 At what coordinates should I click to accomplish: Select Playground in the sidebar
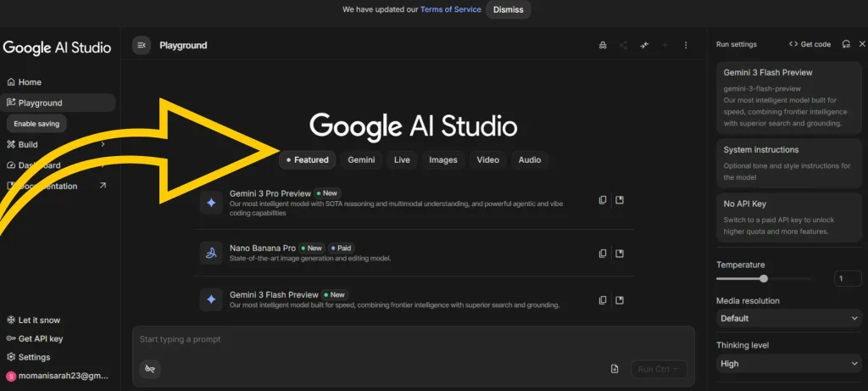pos(58,103)
